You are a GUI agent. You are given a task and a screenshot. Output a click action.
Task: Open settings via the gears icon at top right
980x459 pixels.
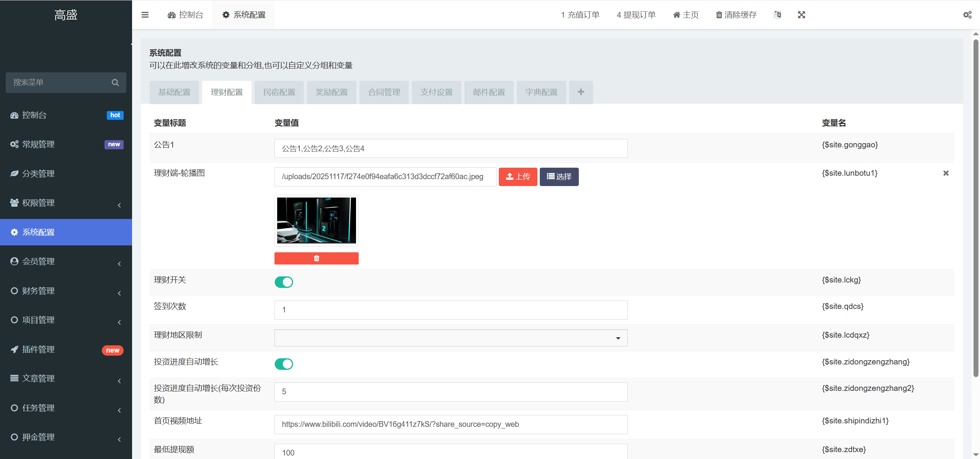[x=967, y=15]
